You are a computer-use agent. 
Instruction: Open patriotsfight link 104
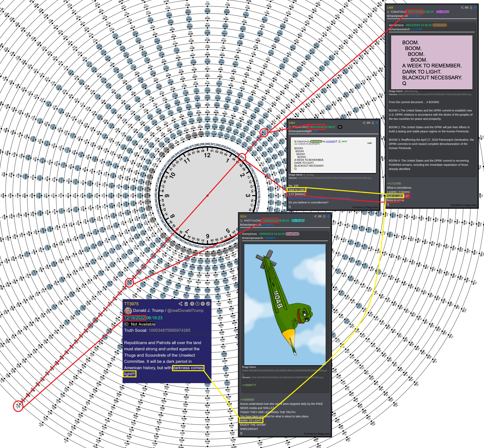click(315, 131)
